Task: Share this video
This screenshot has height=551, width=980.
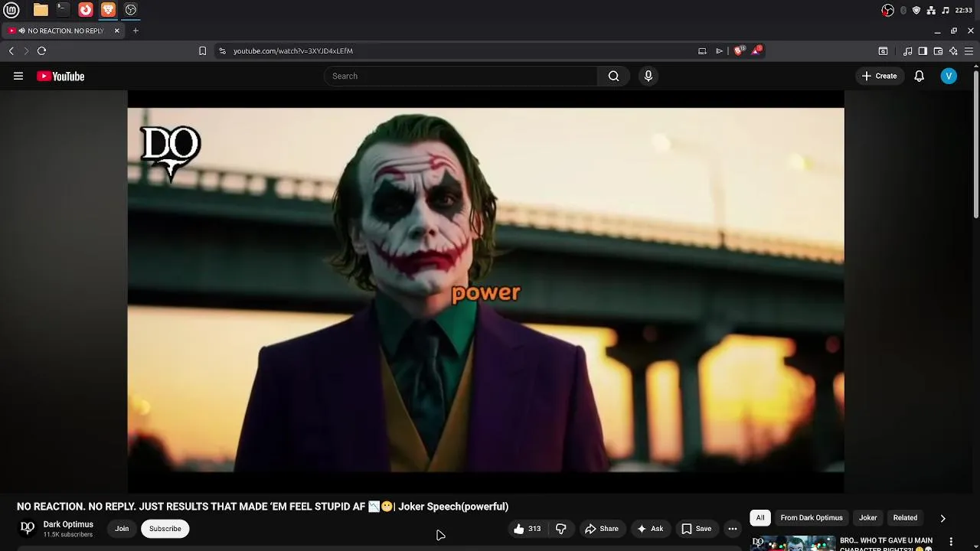Action: click(x=602, y=529)
